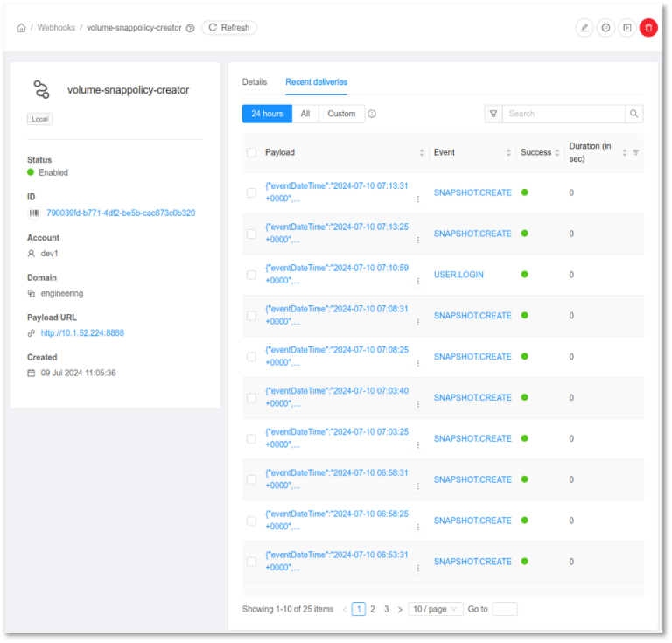
Task: Open more options for 07:13:25 payload row
Action: point(418,241)
